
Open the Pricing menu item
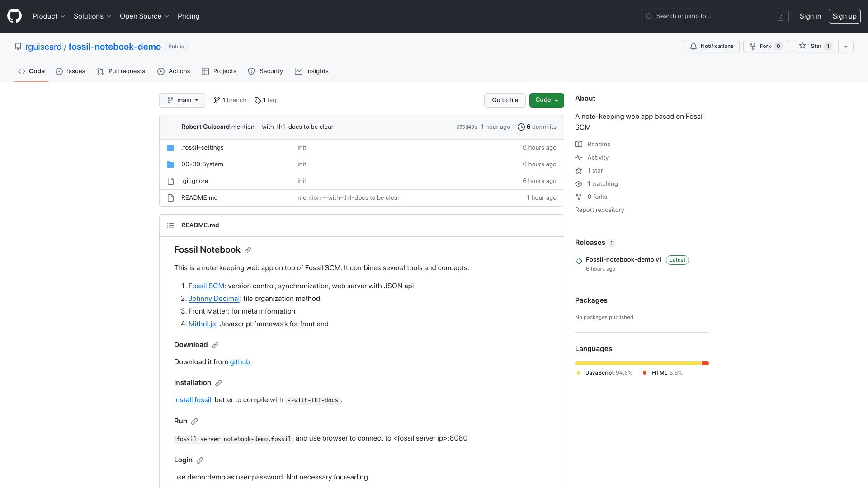(189, 16)
